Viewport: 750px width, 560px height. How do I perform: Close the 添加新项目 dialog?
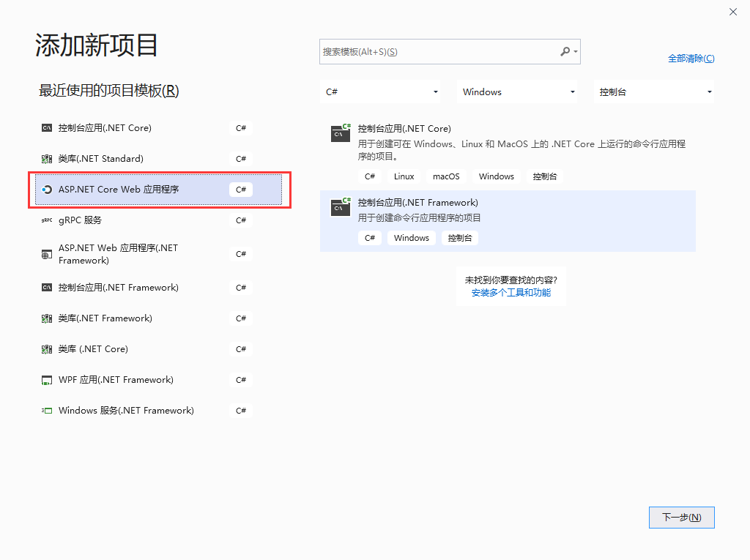(x=732, y=12)
